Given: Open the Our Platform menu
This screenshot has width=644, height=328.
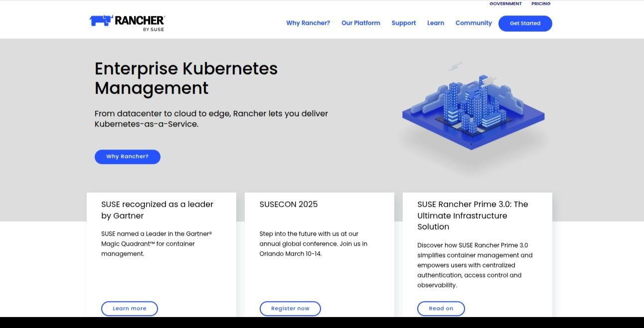Looking at the screenshot, I should 361,23.
